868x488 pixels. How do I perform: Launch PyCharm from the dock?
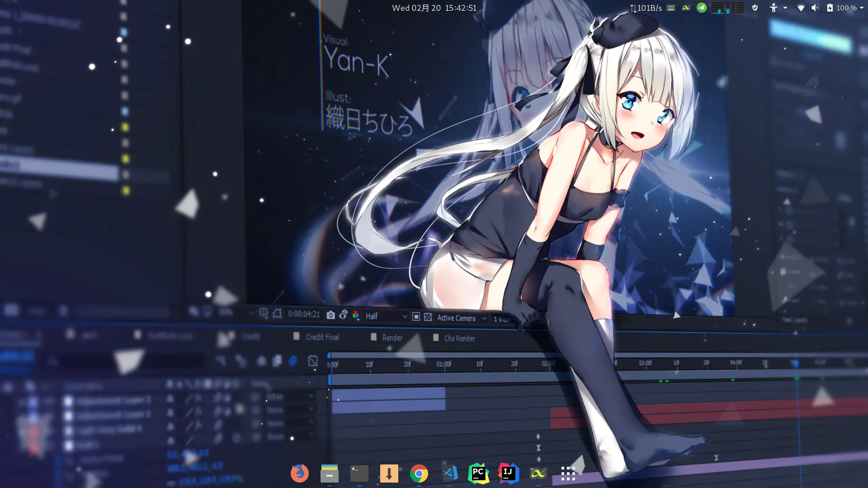(x=478, y=473)
